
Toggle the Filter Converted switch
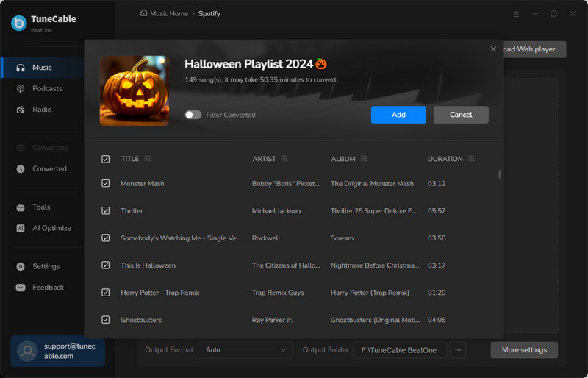[193, 115]
